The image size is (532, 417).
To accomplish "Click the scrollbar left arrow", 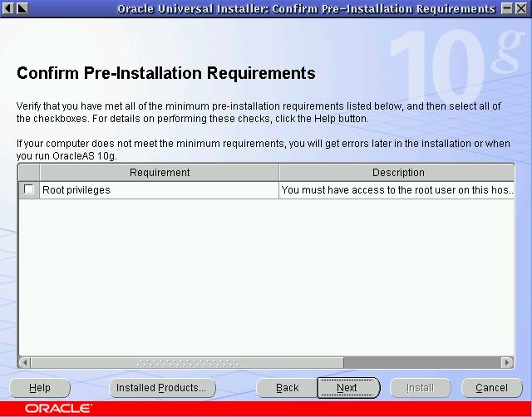I will 24,362.
